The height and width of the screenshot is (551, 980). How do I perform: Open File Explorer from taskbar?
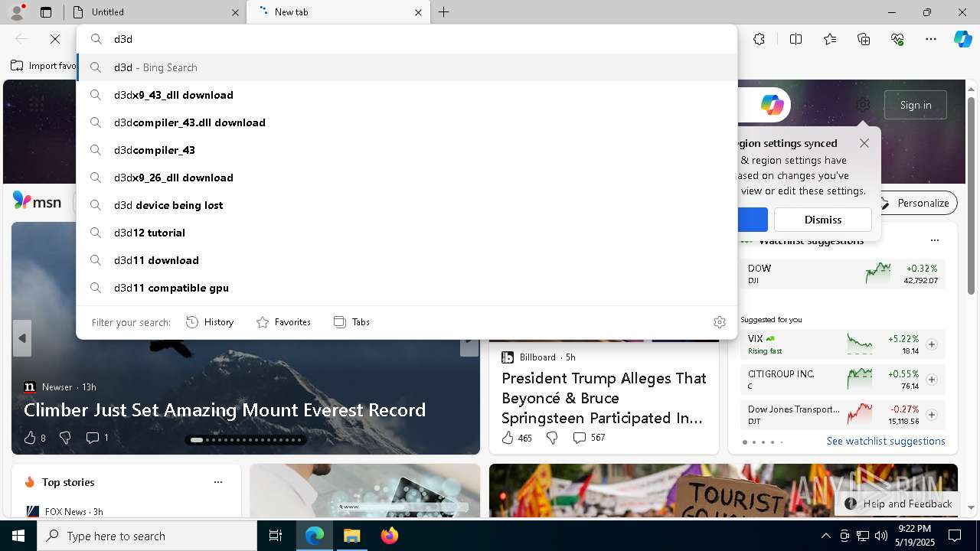coord(351,536)
